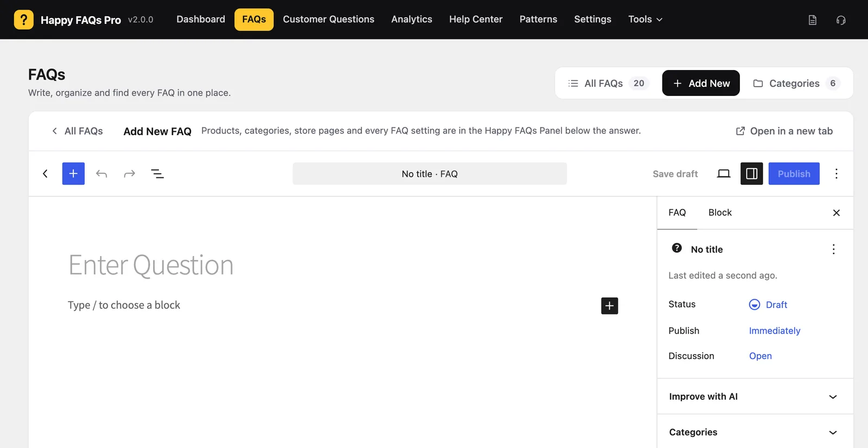Show All FAQs list with 20 count

[x=608, y=83]
